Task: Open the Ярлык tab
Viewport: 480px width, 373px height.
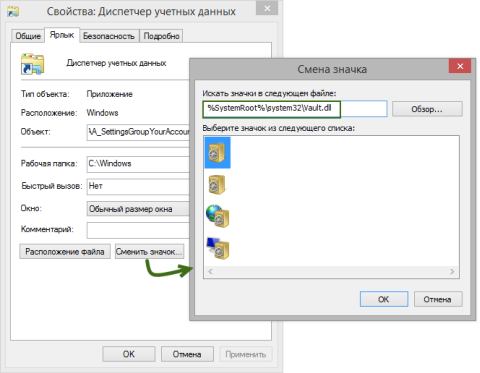Action: pyautogui.click(x=62, y=35)
